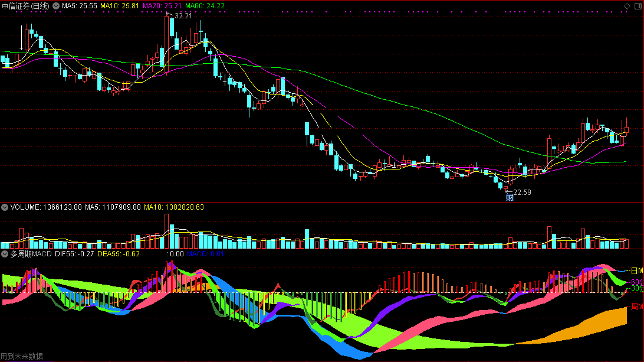This screenshot has width=644, height=362.
Task: Open the VOLUME panel indicator dropdown
Action: [5, 207]
